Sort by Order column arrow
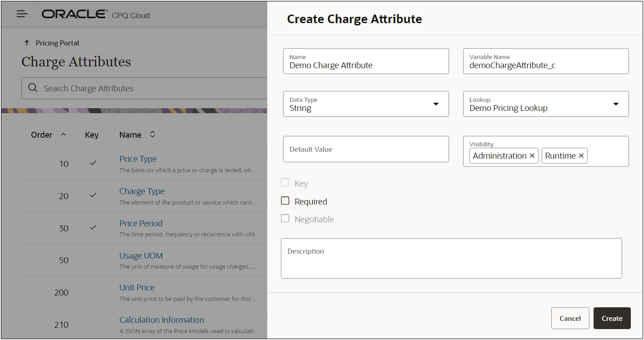This screenshot has height=340, width=644. (x=64, y=135)
